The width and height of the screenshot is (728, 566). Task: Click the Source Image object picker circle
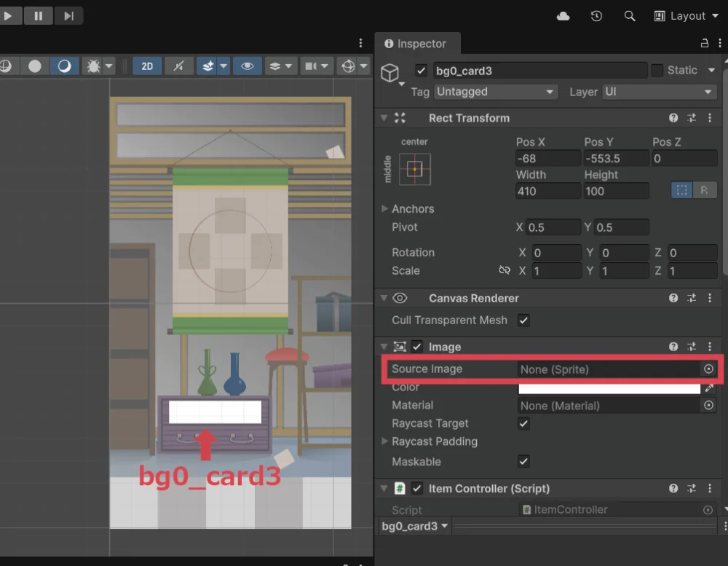tap(708, 369)
